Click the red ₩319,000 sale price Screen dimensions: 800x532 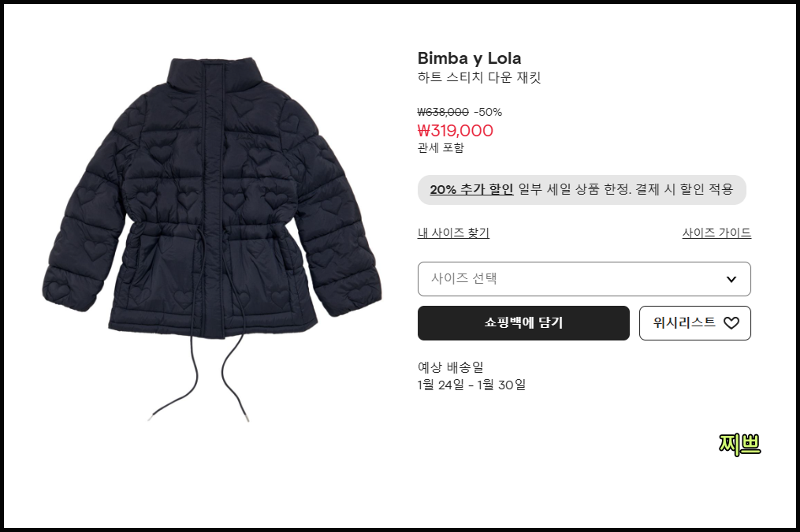click(455, 131)
